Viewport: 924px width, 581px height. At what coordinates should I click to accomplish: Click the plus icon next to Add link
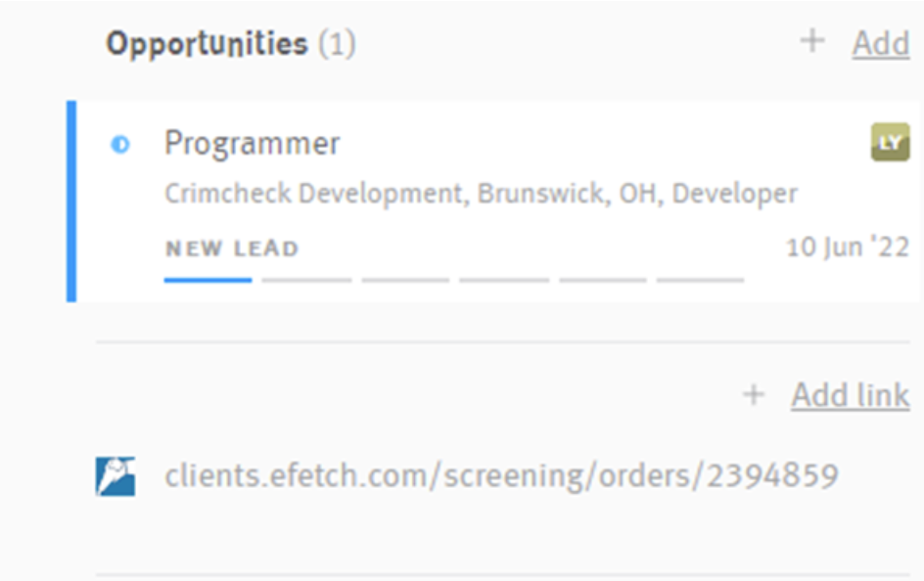coord(752,394)
